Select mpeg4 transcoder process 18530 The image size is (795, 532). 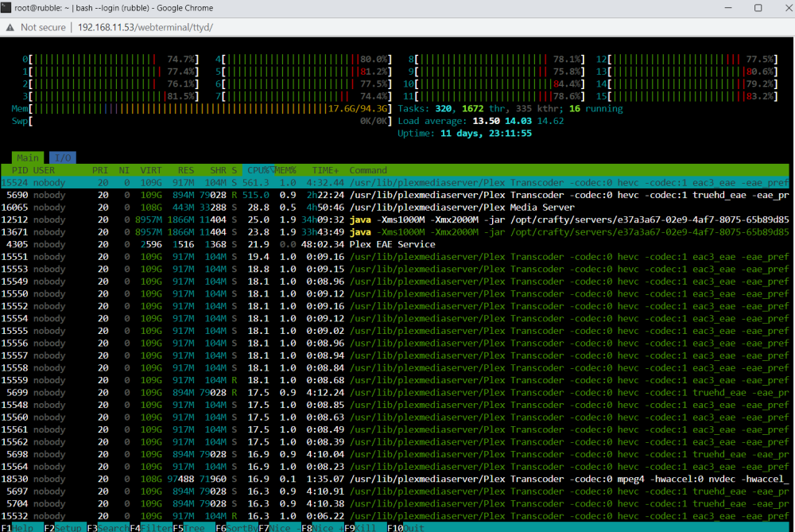coord(395,479)
